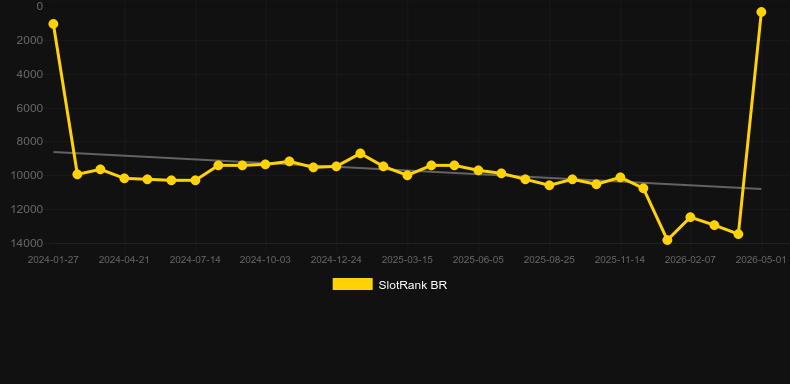Click the x-axis label 2026-05-01

tap(761, 260)
